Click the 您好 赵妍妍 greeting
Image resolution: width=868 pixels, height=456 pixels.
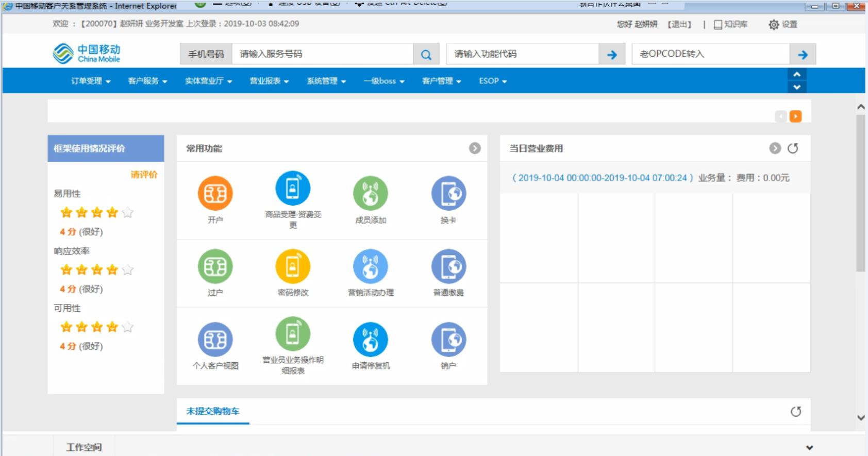point(637,24)
